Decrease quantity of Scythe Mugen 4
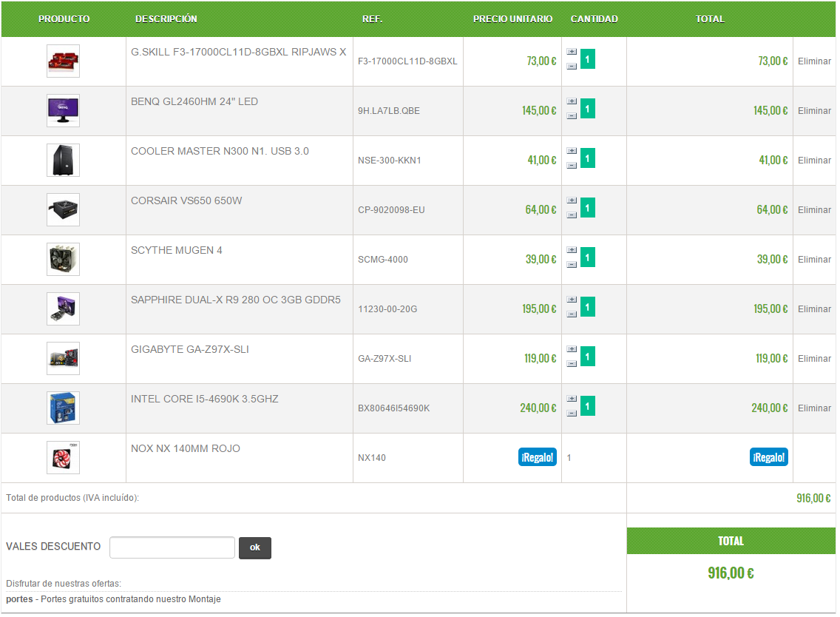The height and width of the screenshot is (617, 840). coord(572,265)
